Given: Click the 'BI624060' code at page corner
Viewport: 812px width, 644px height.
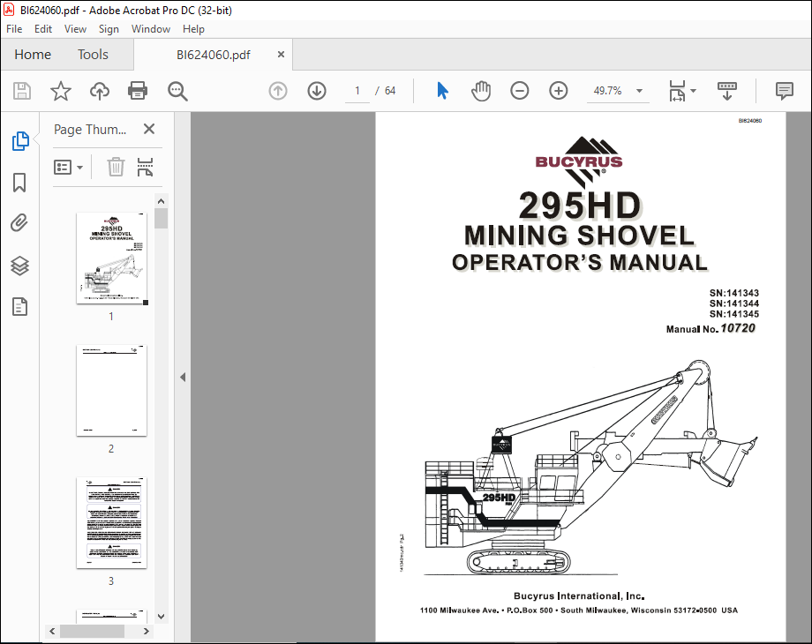Looking at the screenshot, I should point(750,121).
